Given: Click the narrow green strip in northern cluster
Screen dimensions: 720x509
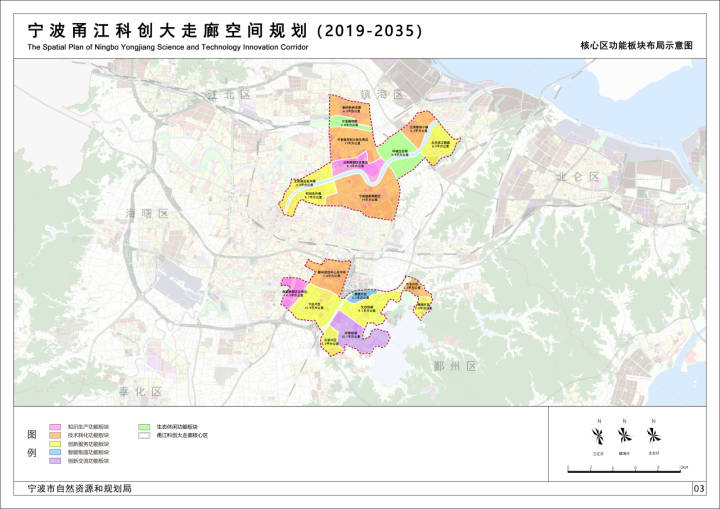Looking at the screenshot, I should click(350, 122).
